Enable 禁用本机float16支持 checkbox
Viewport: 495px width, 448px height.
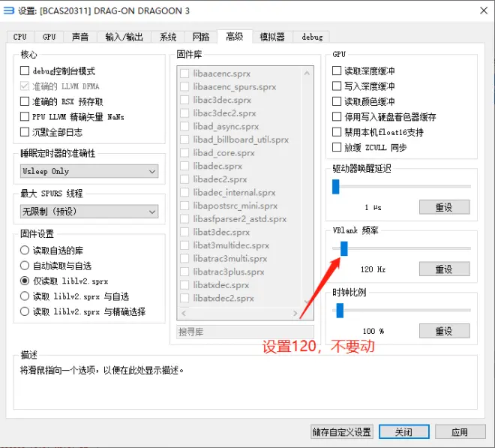click(x=337, y=132)
